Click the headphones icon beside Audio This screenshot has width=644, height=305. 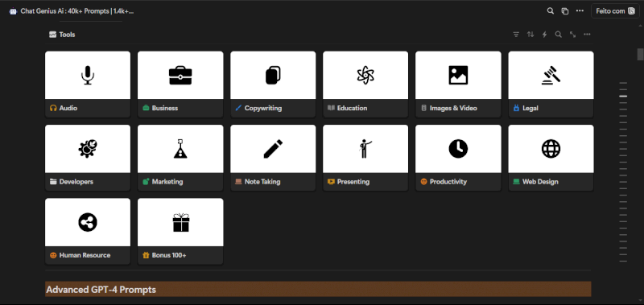tap(53, 109)
